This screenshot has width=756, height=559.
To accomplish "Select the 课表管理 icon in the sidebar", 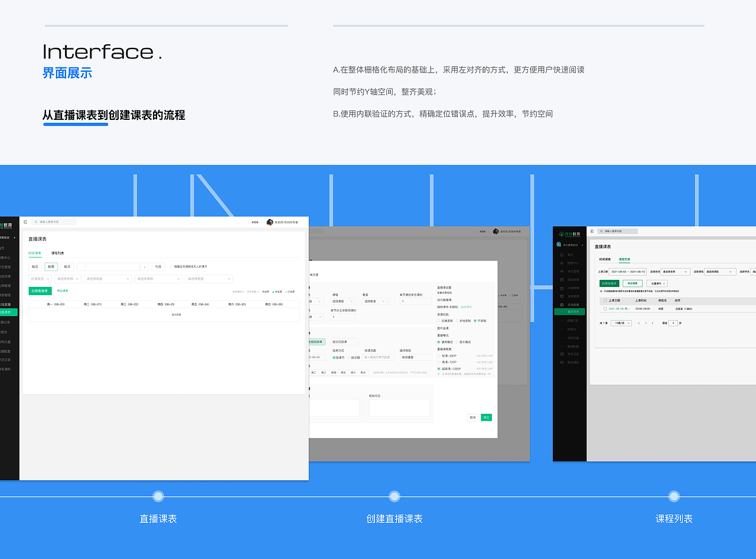I will (561, 295).
